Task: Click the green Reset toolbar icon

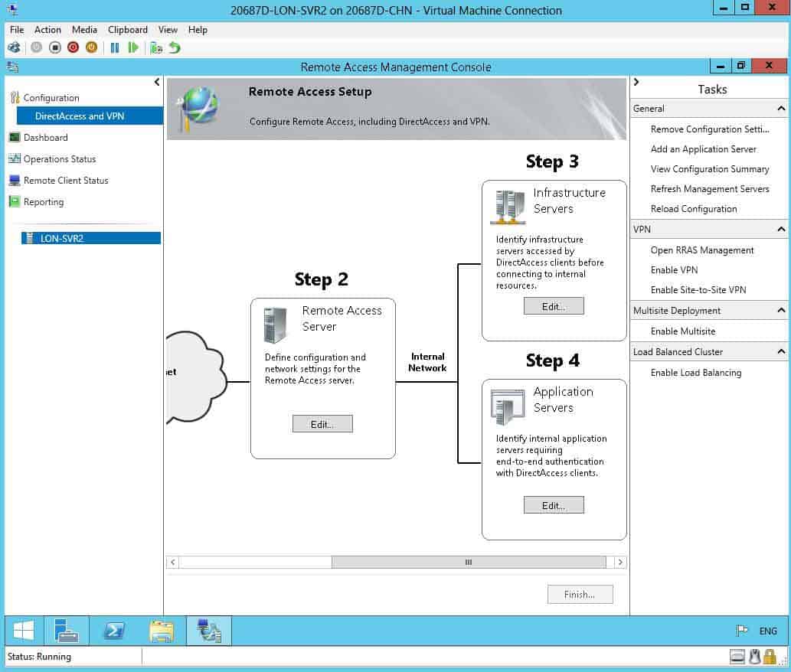Action: pyautogui.click(x=133, y=47)
